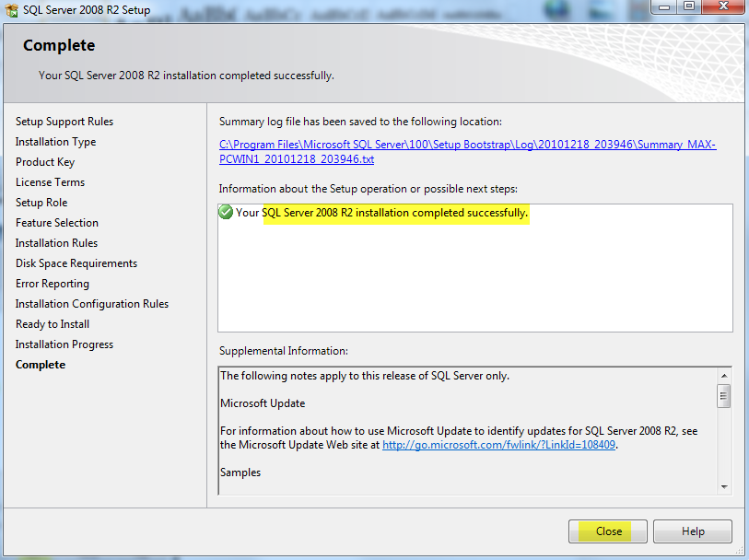Close the setup wizard with Close button

coord(608,531)
